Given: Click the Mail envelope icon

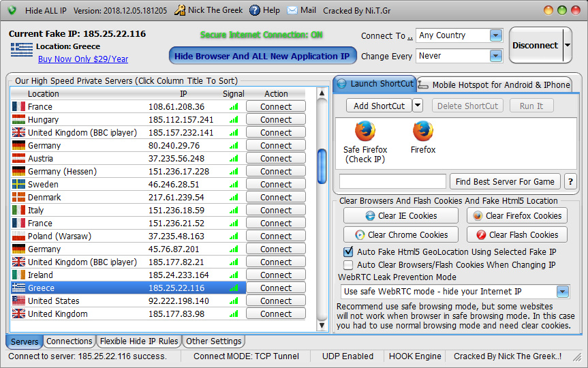Looking at the screenshot, I should 292,10.
